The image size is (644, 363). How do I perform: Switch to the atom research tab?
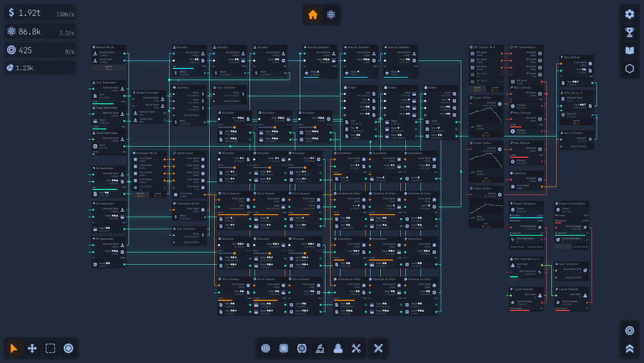(331, 14)
